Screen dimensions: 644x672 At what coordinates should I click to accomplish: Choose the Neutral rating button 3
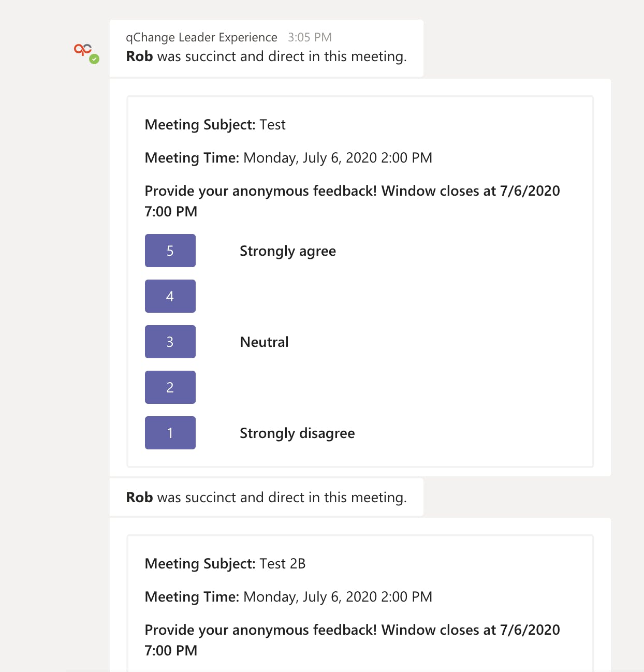click(x=170, y=342)
